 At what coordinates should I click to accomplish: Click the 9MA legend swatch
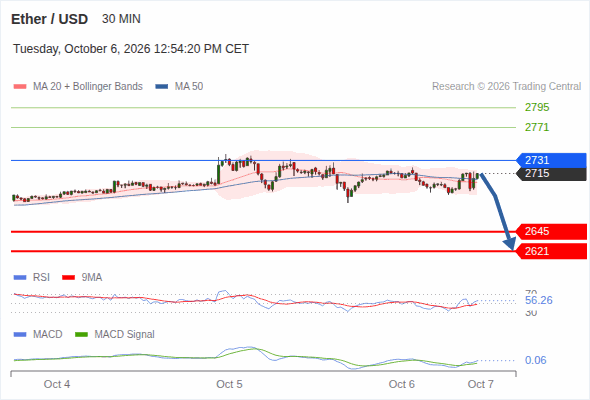click(x=68, y=278)
